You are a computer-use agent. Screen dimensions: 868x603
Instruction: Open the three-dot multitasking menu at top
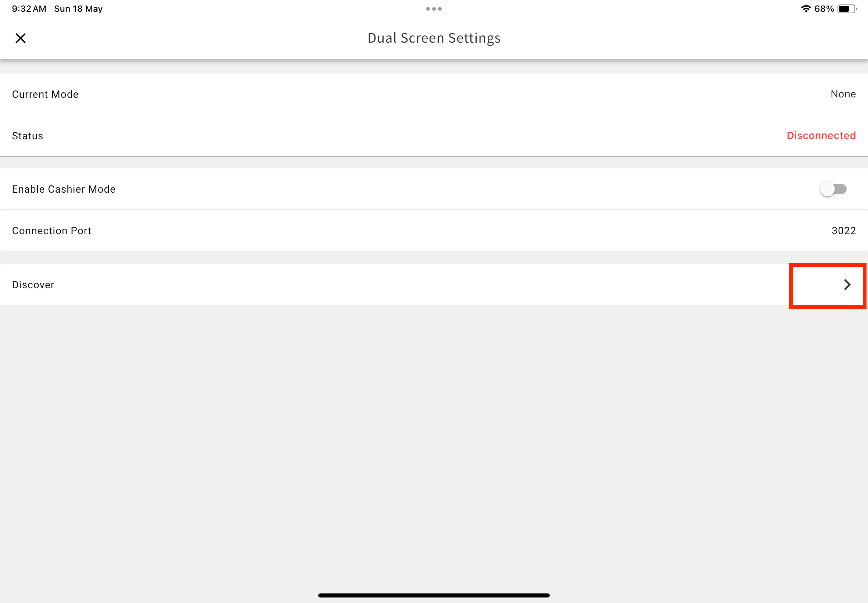[x=434, y=9]
